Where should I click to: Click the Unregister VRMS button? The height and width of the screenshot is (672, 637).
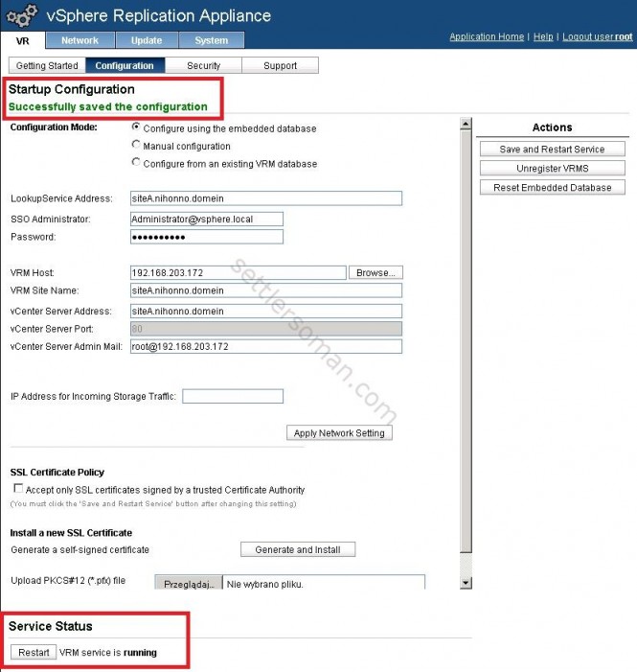552,169
